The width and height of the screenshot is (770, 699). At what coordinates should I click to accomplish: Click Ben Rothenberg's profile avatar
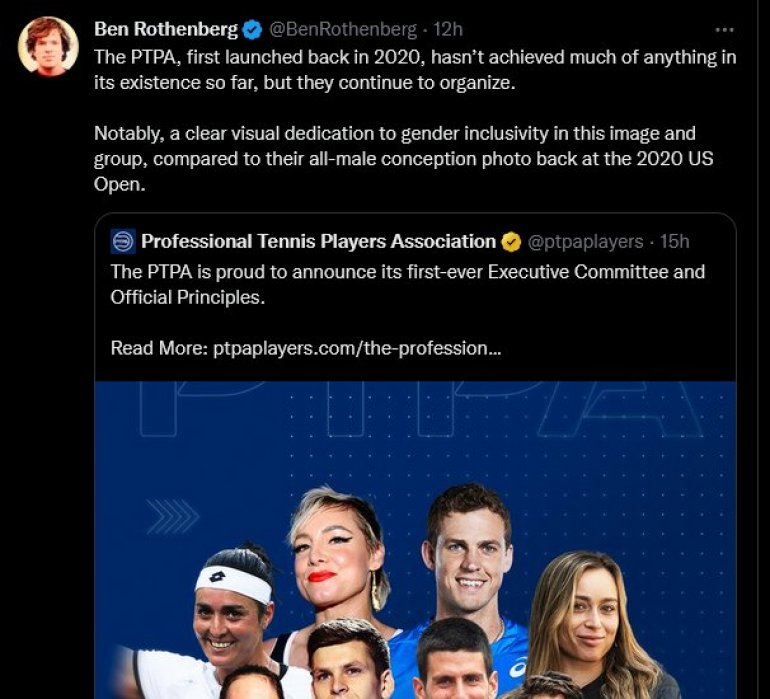(x=48, y=46)
